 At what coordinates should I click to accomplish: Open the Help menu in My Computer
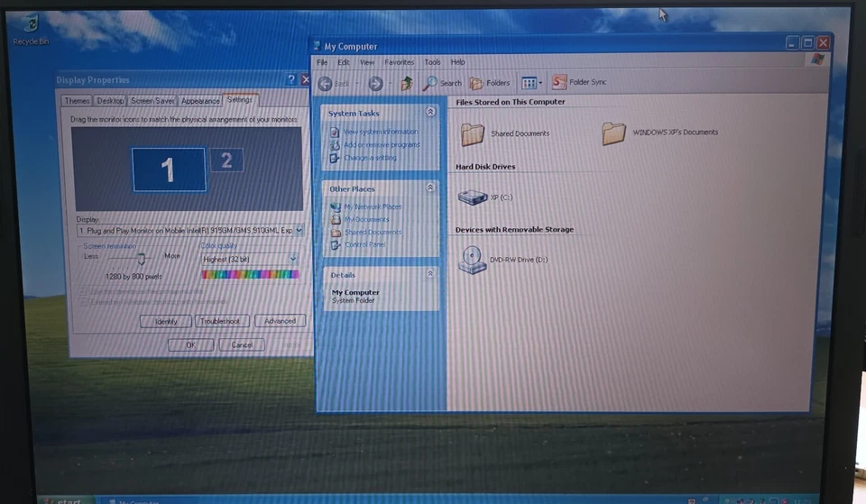[458, 62]
